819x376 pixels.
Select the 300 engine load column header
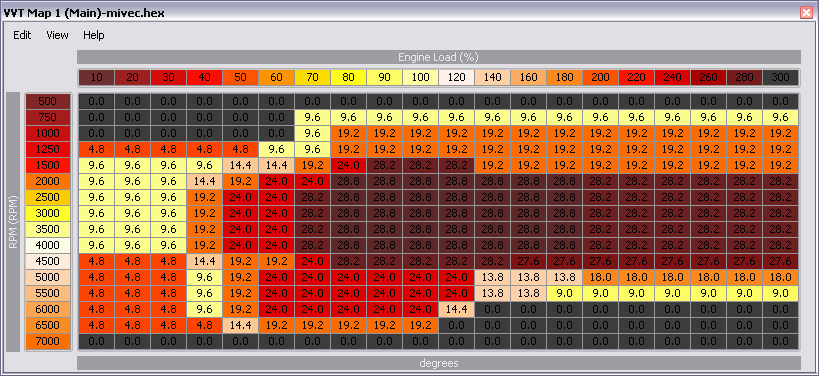[x=780, y=77]
